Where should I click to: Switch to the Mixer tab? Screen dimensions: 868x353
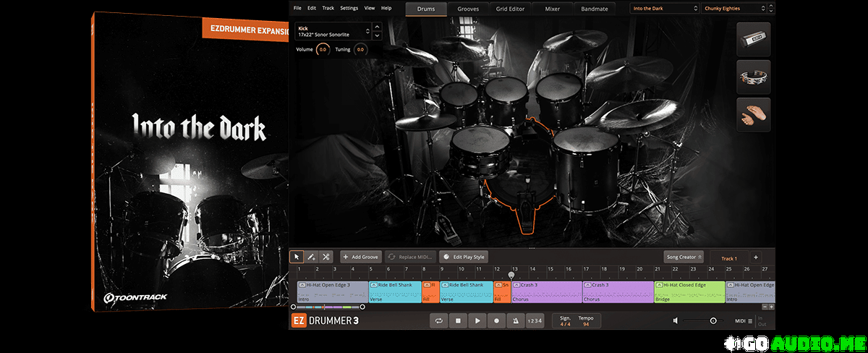click(553, 9)
